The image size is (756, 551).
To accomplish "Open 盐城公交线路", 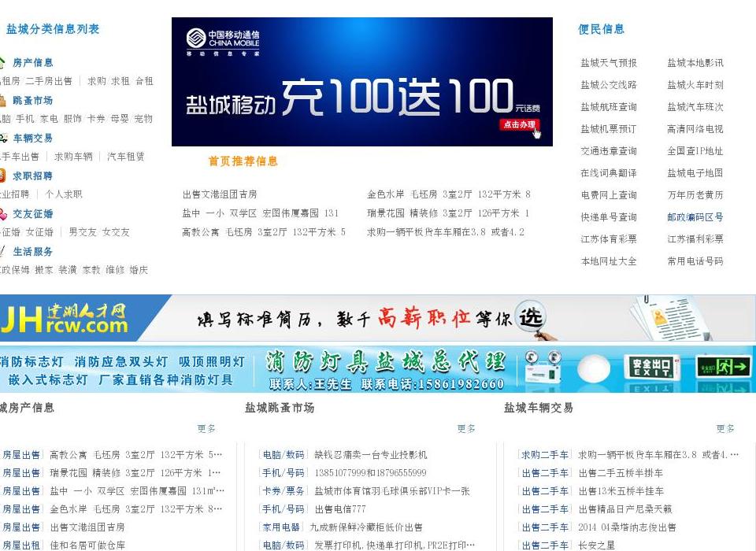I will pos(609,85).
